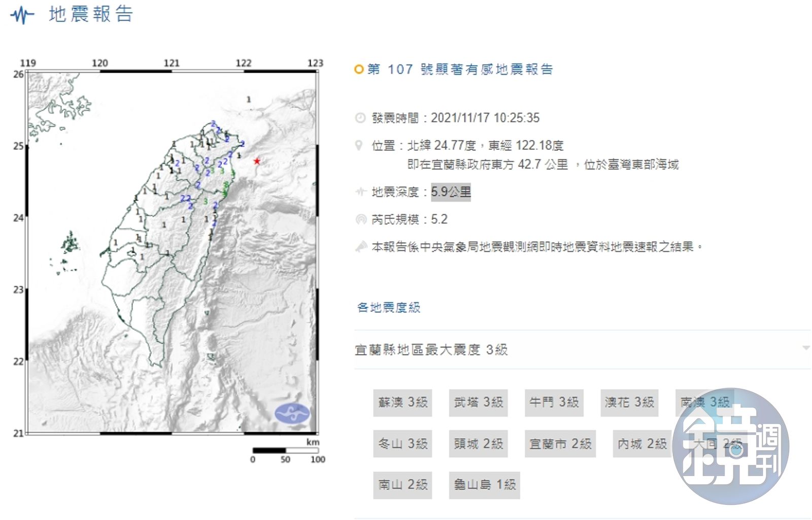Click the Central Weather Bureau logo on map
The height and width of the screenshot is (520, 812).
[292, 413]
